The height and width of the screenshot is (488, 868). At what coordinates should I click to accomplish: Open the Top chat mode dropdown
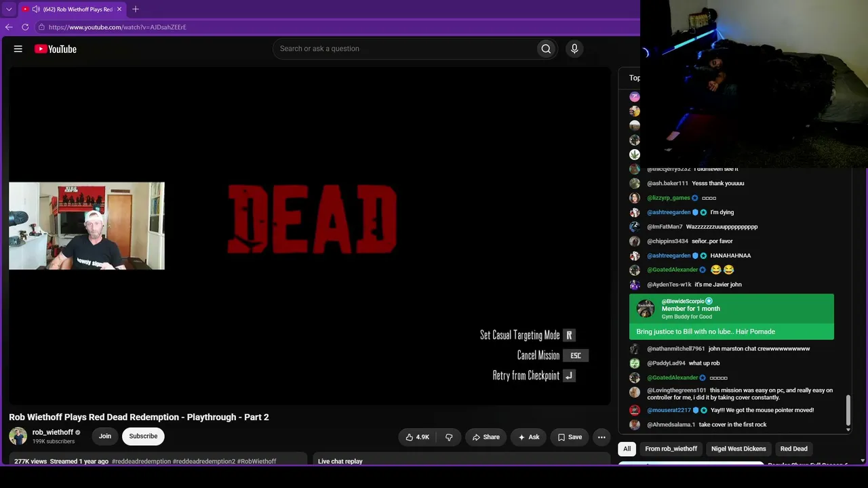[634, 78]
